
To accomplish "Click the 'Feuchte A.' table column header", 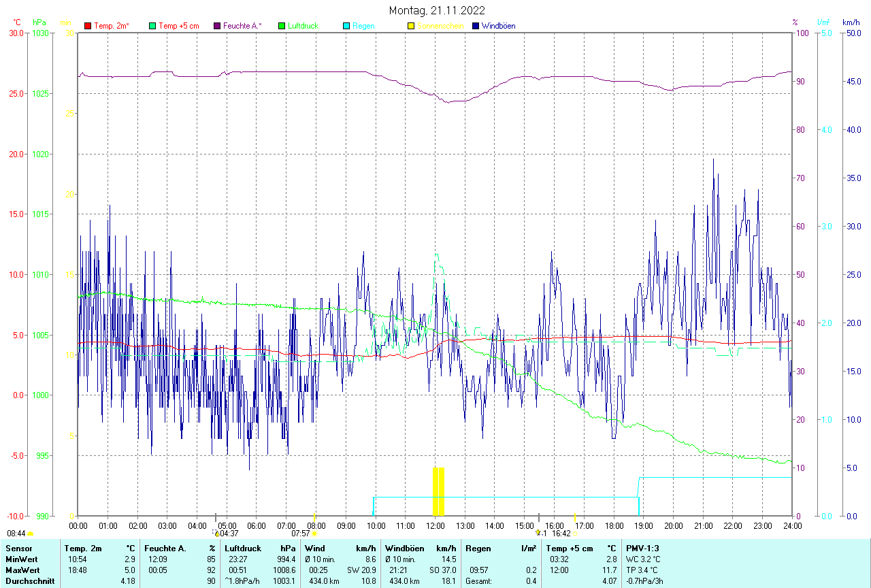I will 164,549.
